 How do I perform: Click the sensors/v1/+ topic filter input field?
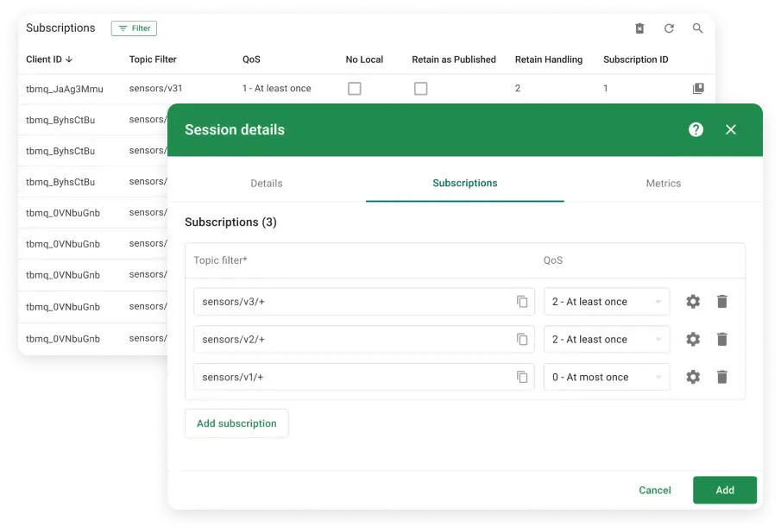point(354,377)
